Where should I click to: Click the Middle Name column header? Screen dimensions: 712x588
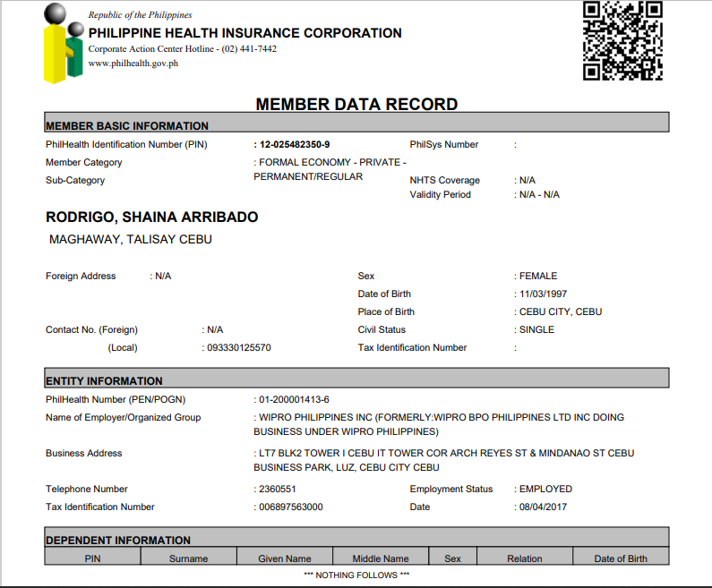pos(380,558)
